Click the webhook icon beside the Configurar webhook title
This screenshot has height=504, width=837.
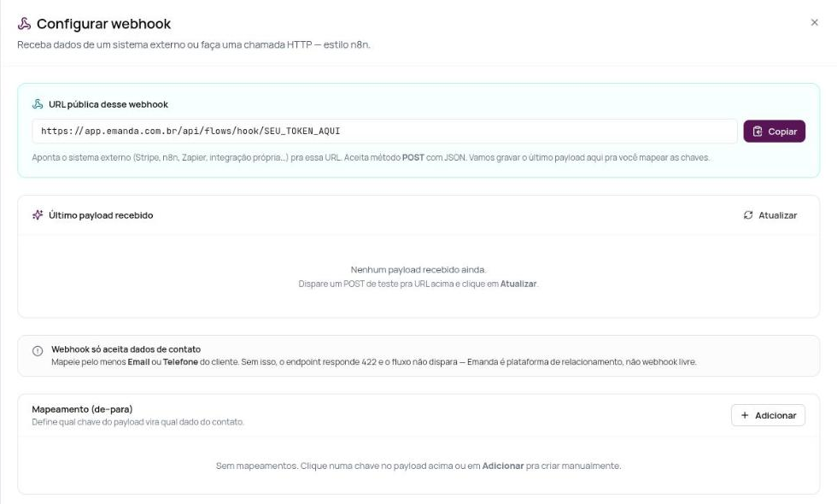point(24,24)
